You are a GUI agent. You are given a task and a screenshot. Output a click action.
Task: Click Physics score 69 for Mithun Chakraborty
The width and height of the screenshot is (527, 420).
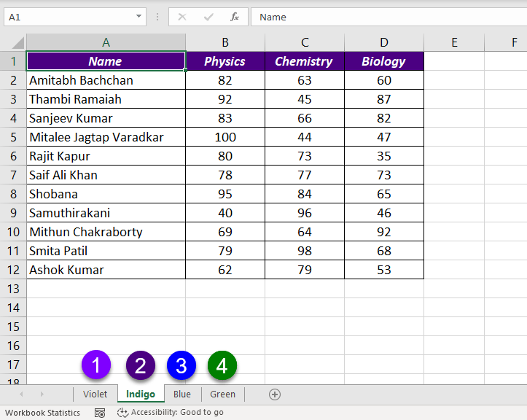[x=225, y=232]
